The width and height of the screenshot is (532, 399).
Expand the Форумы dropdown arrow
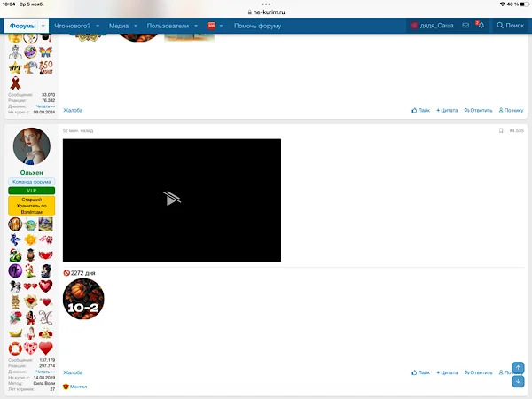[43, 26]
